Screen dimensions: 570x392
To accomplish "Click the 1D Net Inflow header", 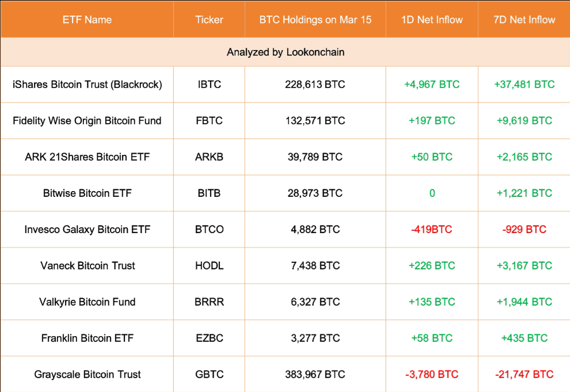I will click(x=432, y=20).
